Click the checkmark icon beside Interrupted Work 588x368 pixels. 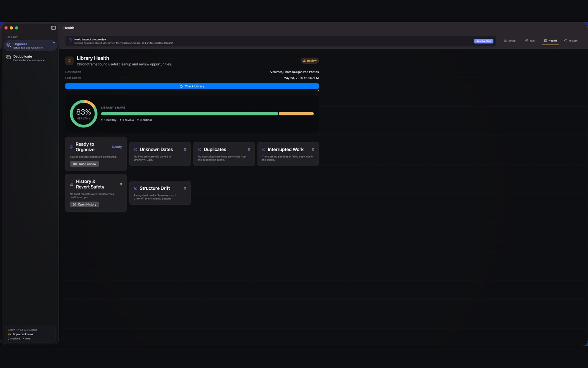pyautogui.click(x=264, y=150)
